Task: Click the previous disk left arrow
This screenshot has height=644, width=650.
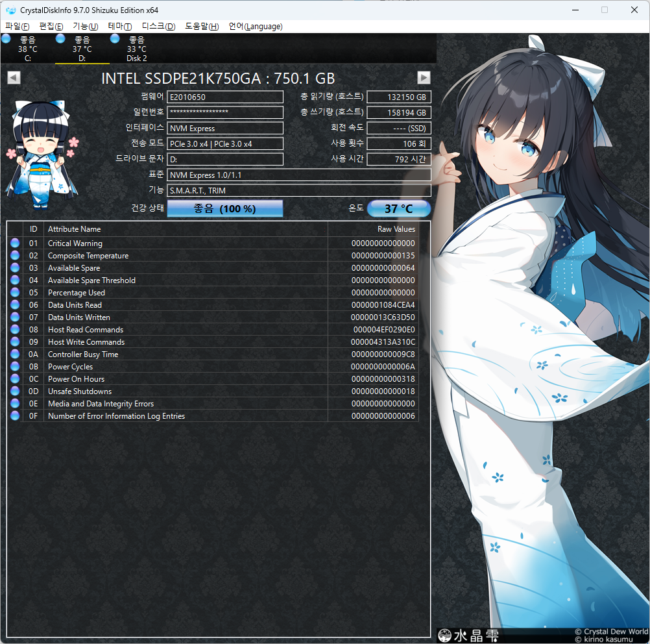Action: (x=14, y=78)
